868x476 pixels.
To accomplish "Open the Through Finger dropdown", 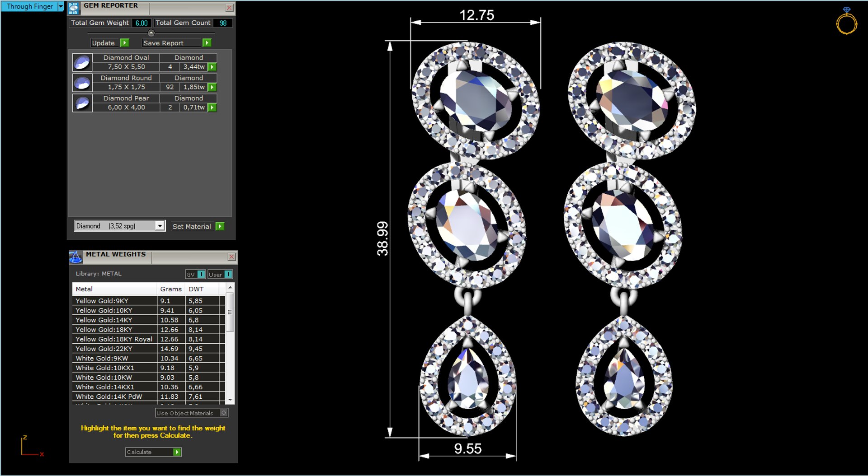I will point(61,6).
